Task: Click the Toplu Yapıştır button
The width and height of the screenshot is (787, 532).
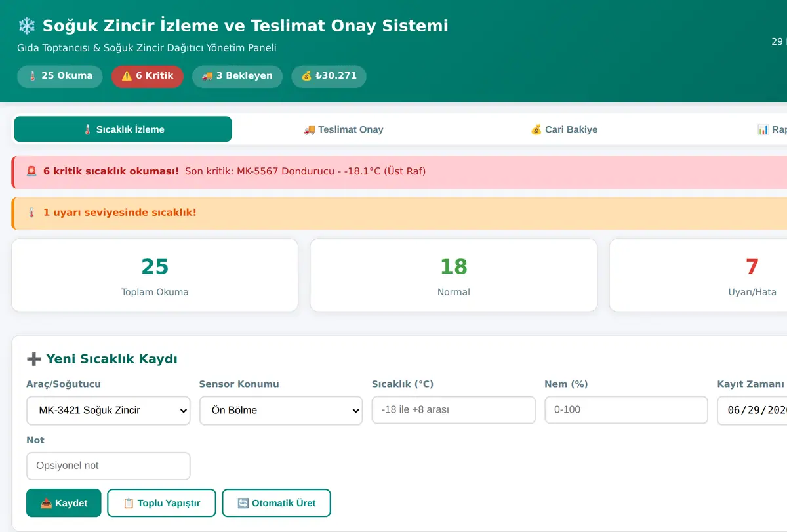Action: (x=162, y=503)
